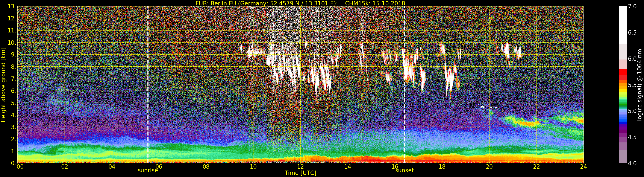Click the '10.' tick on the height axis

[12, 43]
